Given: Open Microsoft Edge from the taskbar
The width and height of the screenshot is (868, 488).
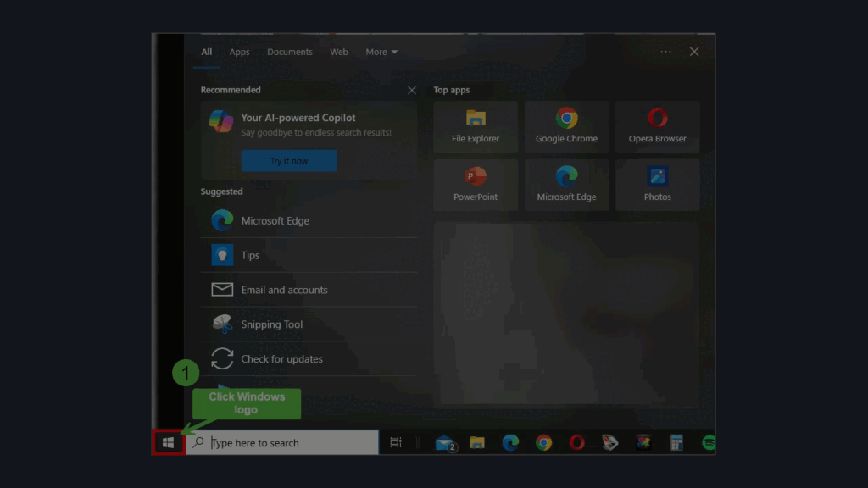Looking at the screenshot, I should tap(510, 442).
